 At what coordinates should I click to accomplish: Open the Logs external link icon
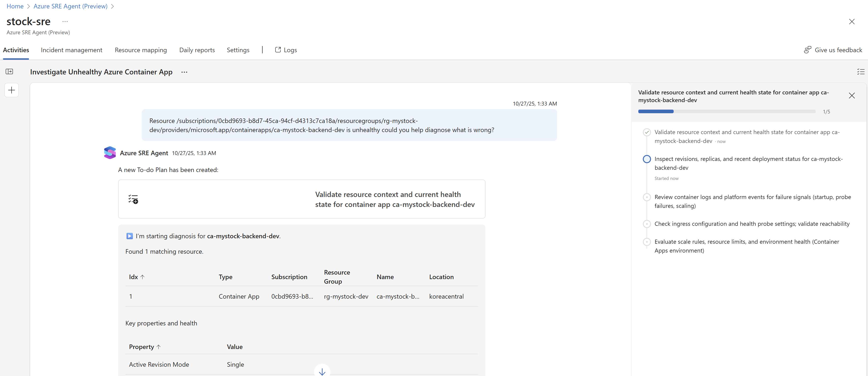[x=278, y=50]
